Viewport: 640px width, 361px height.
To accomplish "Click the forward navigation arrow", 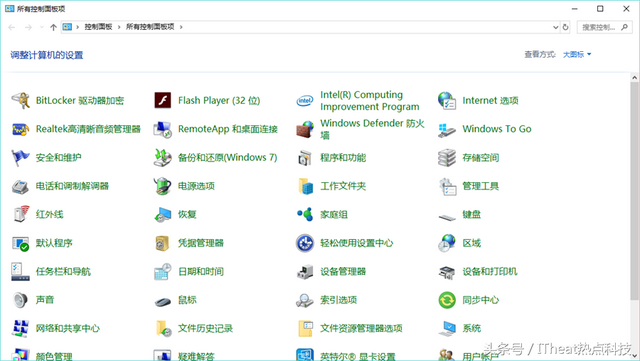I will pos(28,27).
